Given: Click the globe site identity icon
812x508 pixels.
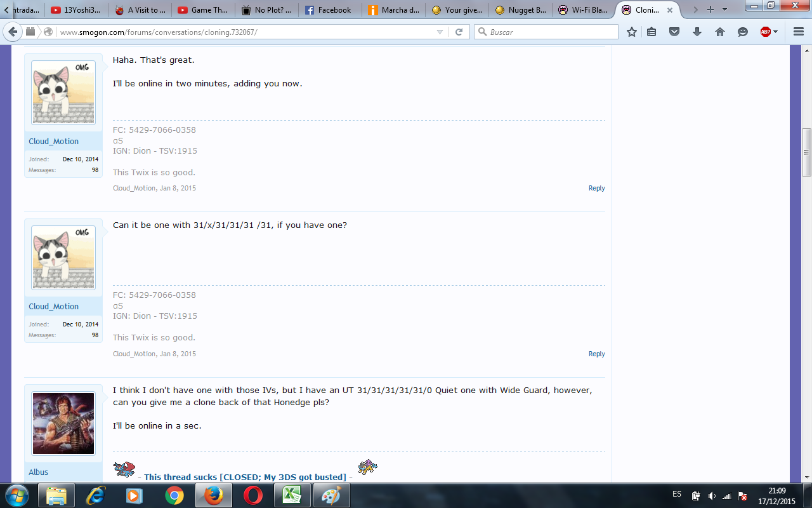Looking at the screenshot, I should 49,32.
